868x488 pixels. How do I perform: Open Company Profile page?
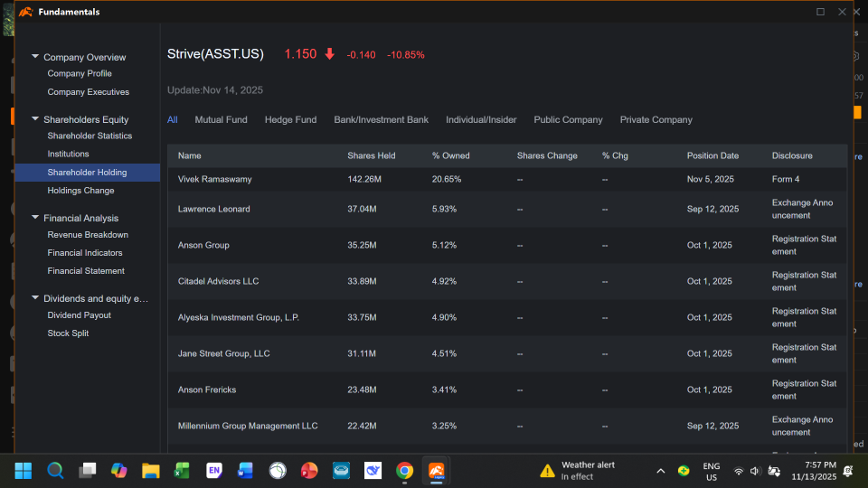[80, 73]
